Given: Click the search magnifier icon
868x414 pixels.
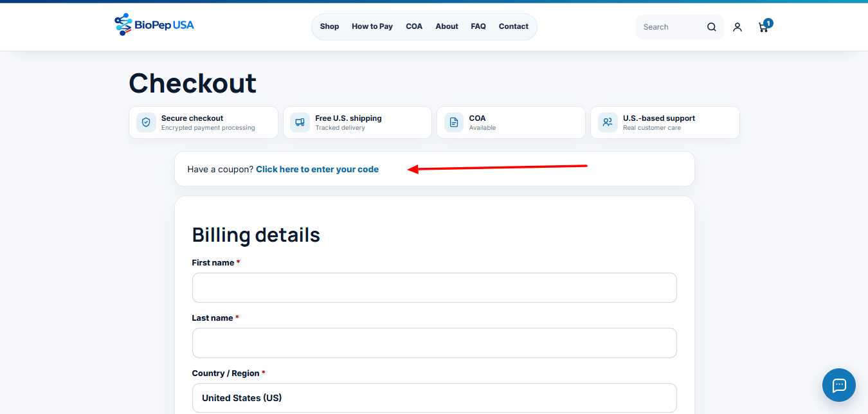Looking at the screenshot, I should pyautogui.click(x=712, y=27).
